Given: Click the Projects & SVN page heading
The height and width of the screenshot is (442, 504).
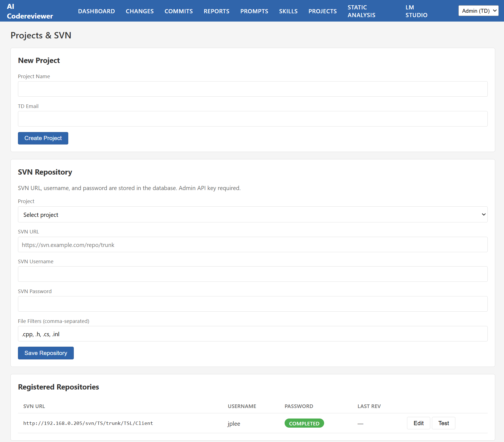Looking at the screenshot, I should click(41, 35).
